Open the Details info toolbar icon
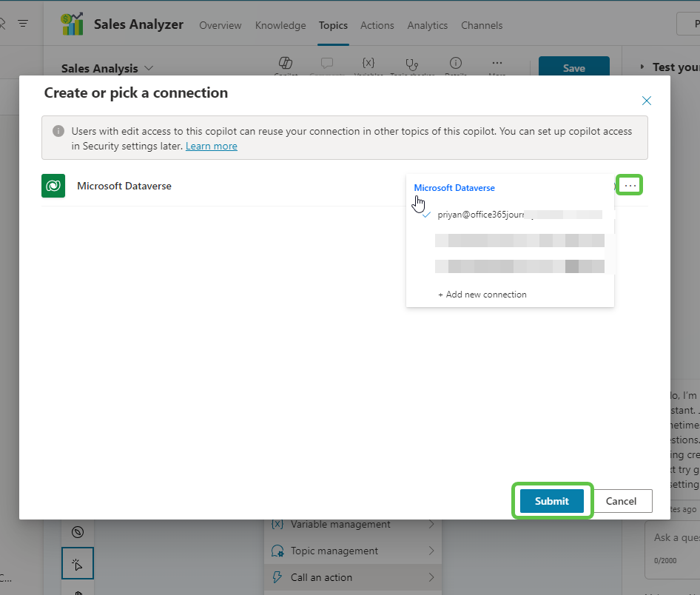The width and height of the screenshot is (700, 595). [x=456, y=64]
